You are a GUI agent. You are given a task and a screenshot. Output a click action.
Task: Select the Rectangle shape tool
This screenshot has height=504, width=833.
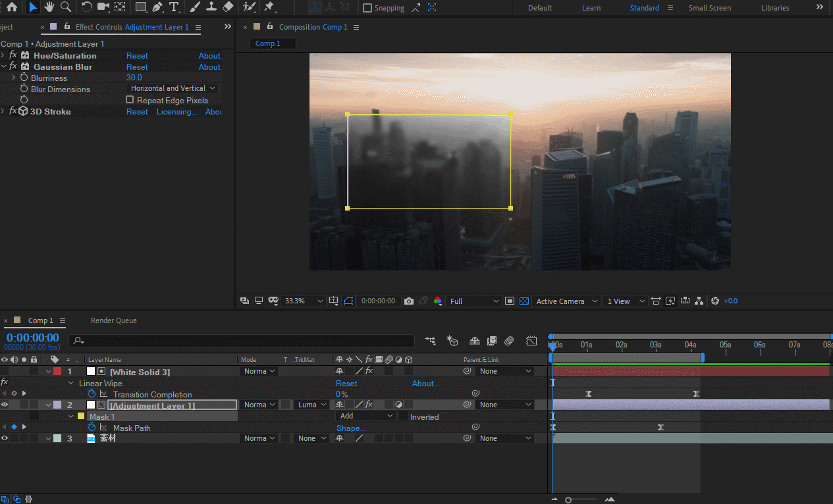point(140,7)
